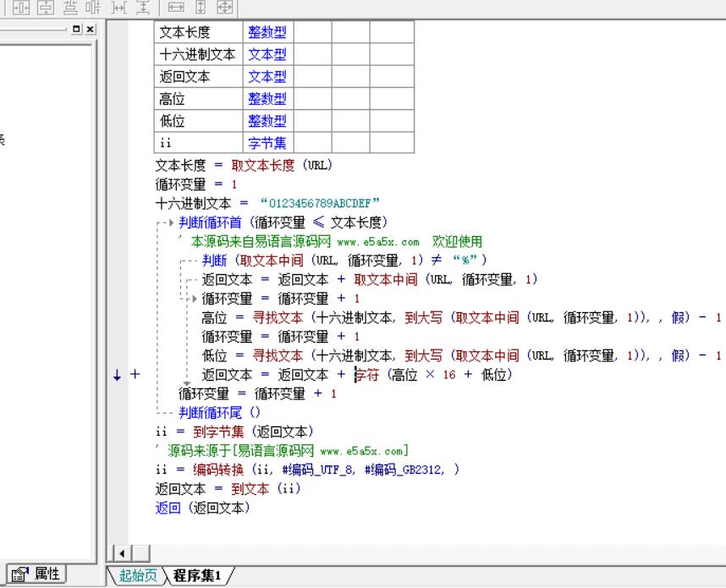
Task: Select variable name cell 文本长度
Action: point(198,32)
